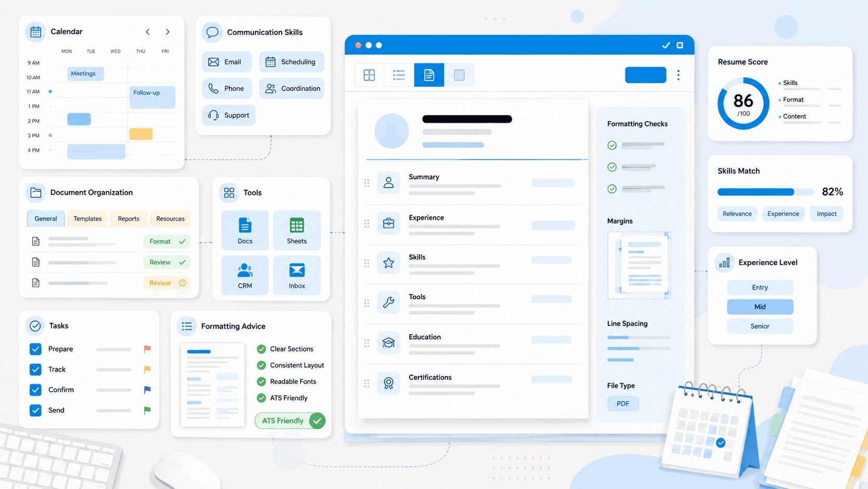
Task: Go to previous week in Calendar
Action: click(148, 32)
